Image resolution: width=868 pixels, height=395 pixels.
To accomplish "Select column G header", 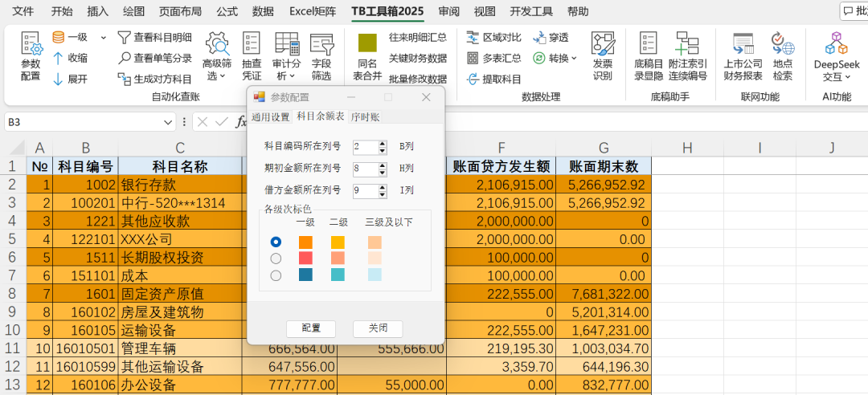I will (x=604, y=148).
